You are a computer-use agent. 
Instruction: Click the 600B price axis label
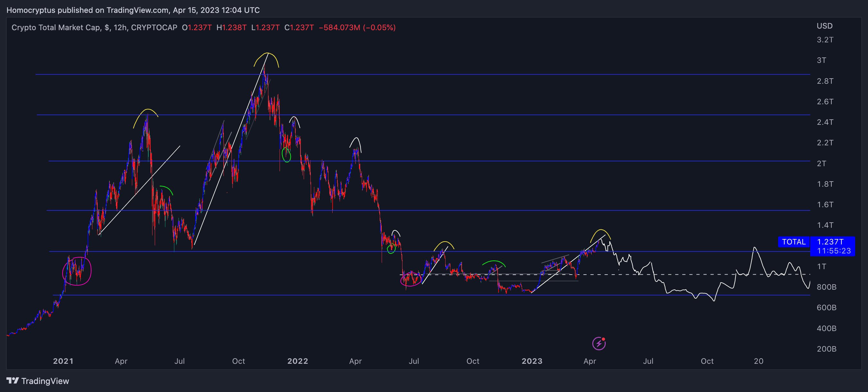[827, 308]
